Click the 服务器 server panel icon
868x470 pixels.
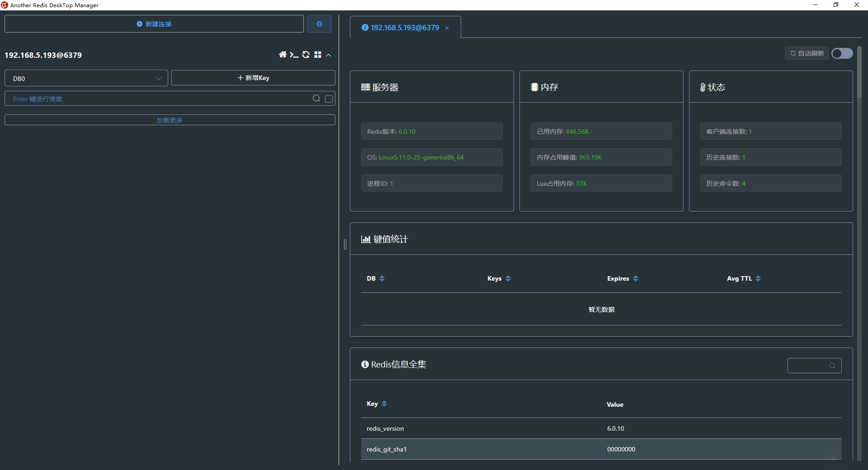(365, 87)
